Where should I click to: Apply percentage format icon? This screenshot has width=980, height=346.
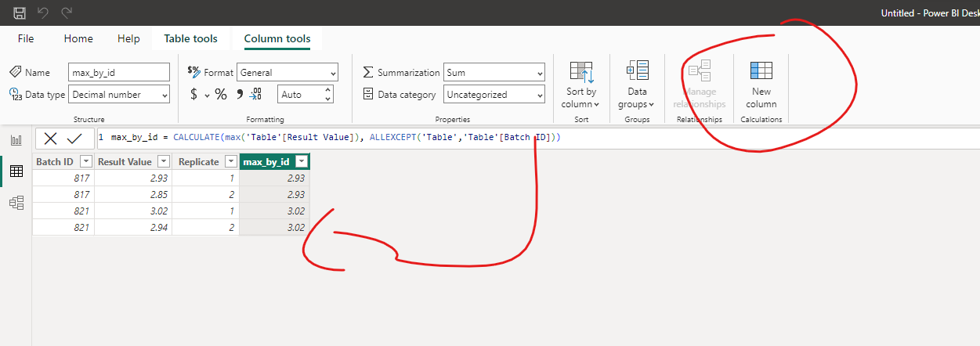[221, 94]
